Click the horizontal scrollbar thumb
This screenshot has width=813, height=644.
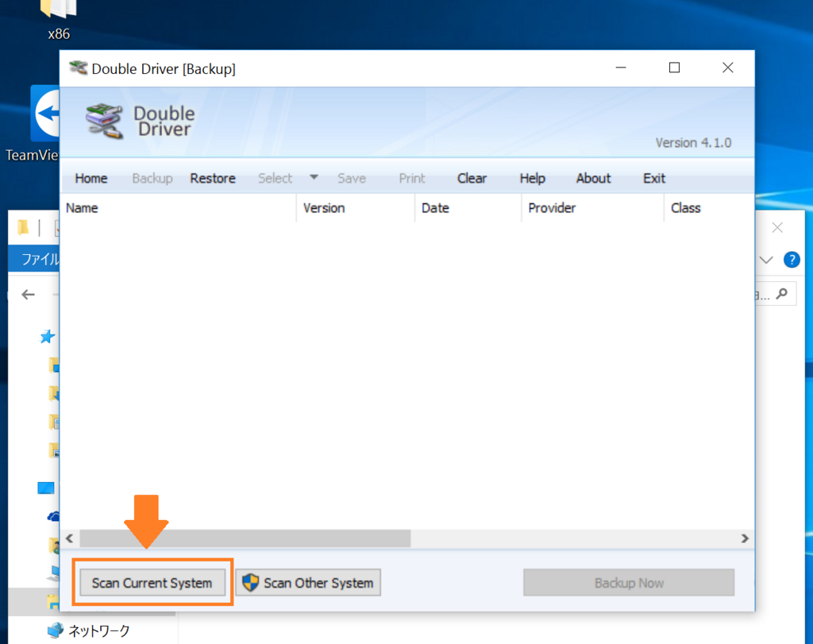pyautogui.click(x=245, y=538)
